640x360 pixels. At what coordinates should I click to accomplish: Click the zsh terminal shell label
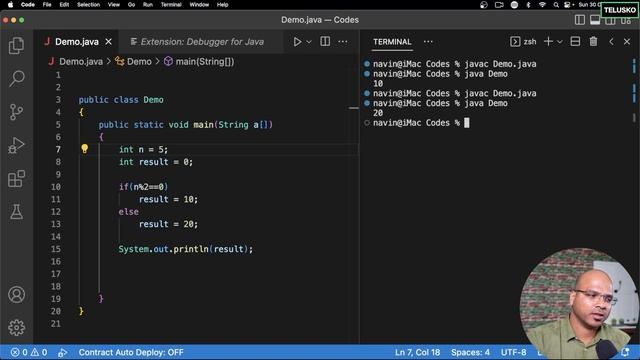tap(523, 42)
